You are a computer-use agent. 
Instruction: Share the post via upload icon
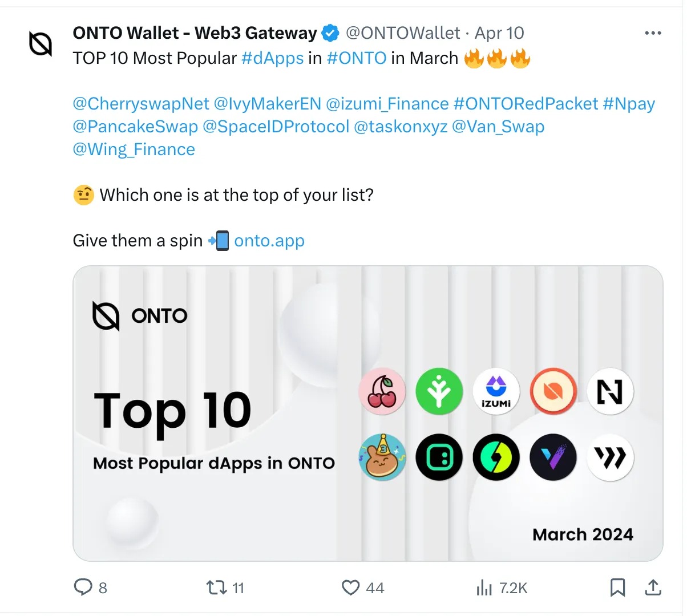653,587
